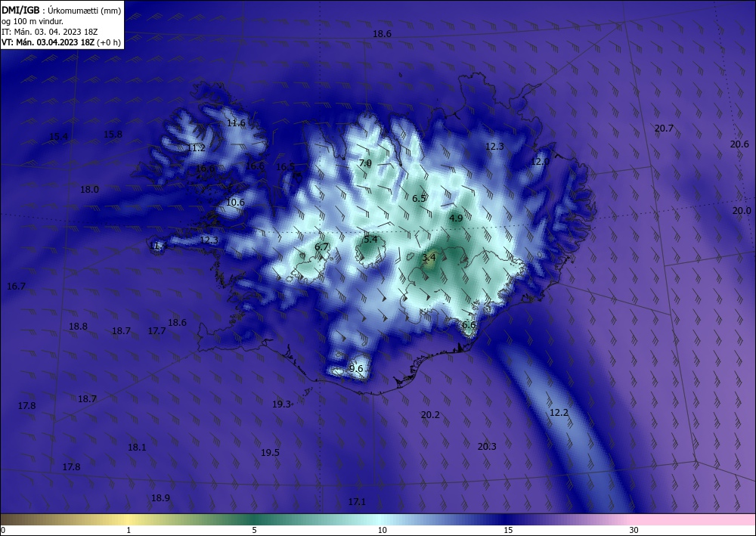756x536 pixels.
Task: Click the 30 label under the color scale
Action: (634, 530)
